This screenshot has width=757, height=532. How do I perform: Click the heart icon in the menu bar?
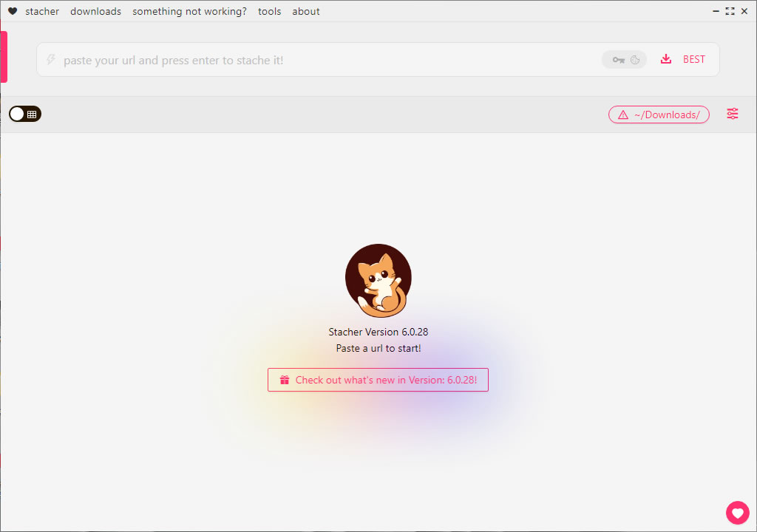[x=13, y=11]
